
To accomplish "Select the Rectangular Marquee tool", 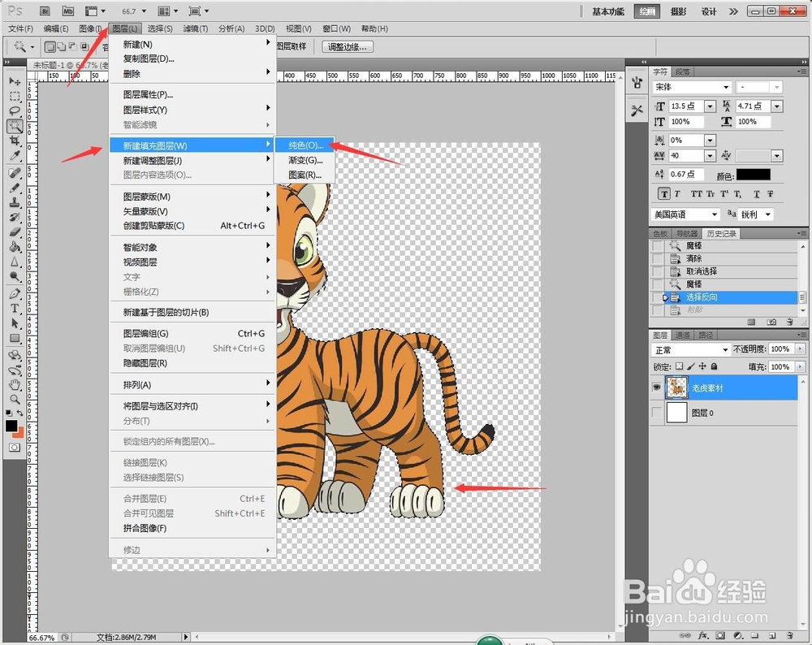I will [15, 96].
